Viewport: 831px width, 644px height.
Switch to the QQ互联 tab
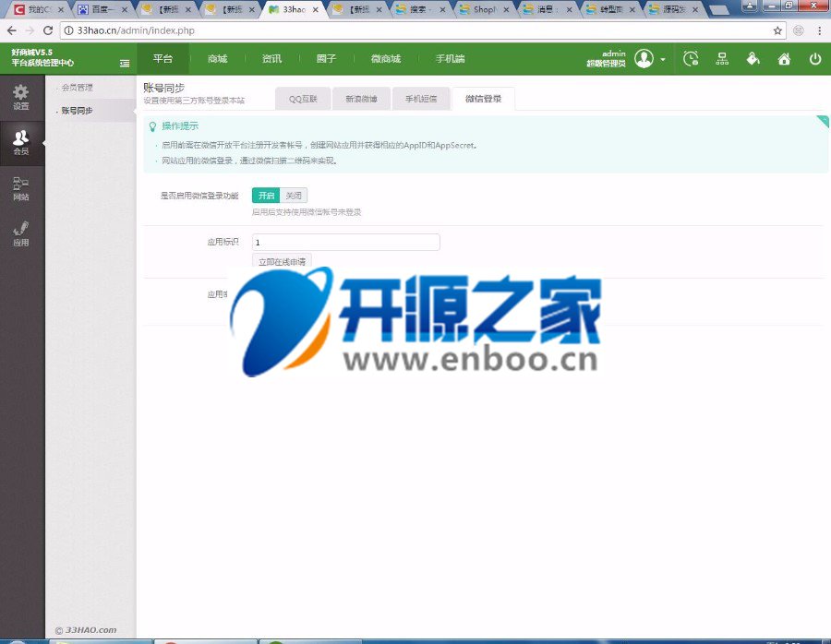(303, 99)
